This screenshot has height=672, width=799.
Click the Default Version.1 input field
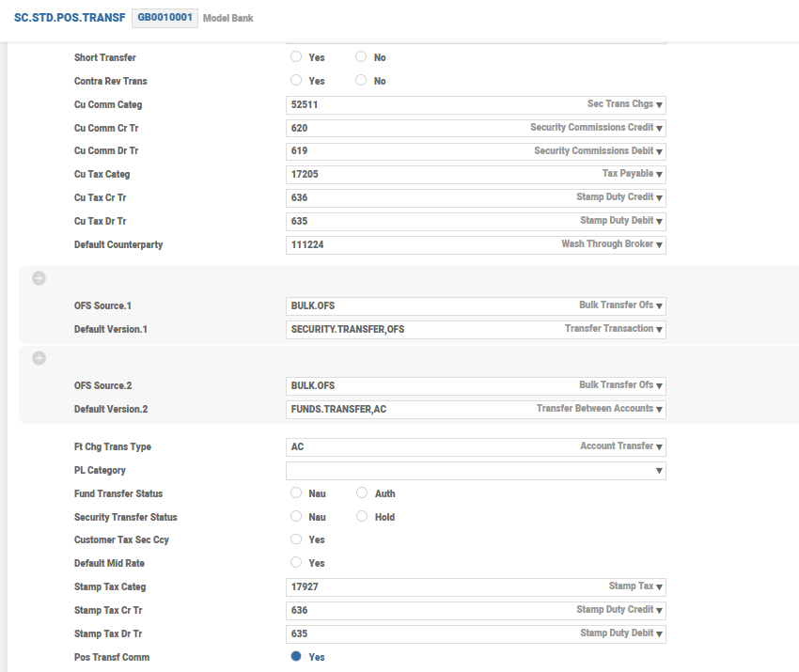tap(423, 330)
